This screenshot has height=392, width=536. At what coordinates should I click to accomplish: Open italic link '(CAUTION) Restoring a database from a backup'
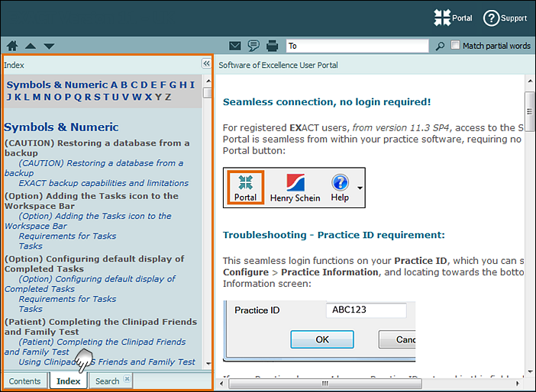(x=94, y=168)
